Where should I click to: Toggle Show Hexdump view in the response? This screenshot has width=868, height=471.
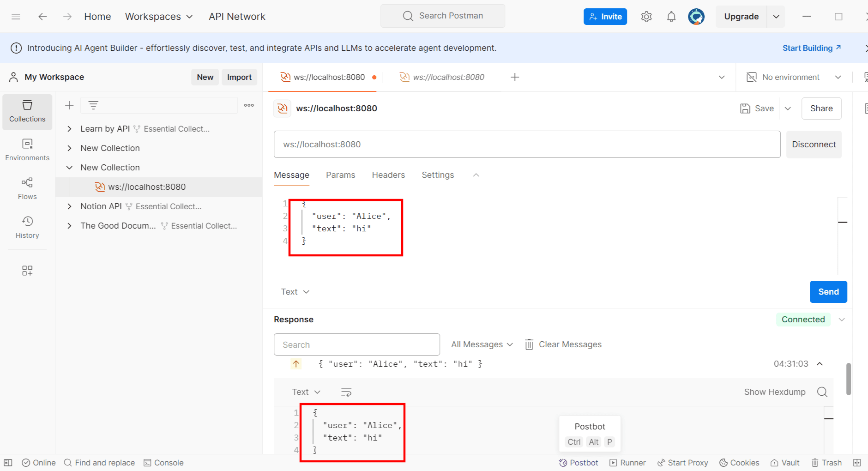pyautogui.click(x=775, y=392)
